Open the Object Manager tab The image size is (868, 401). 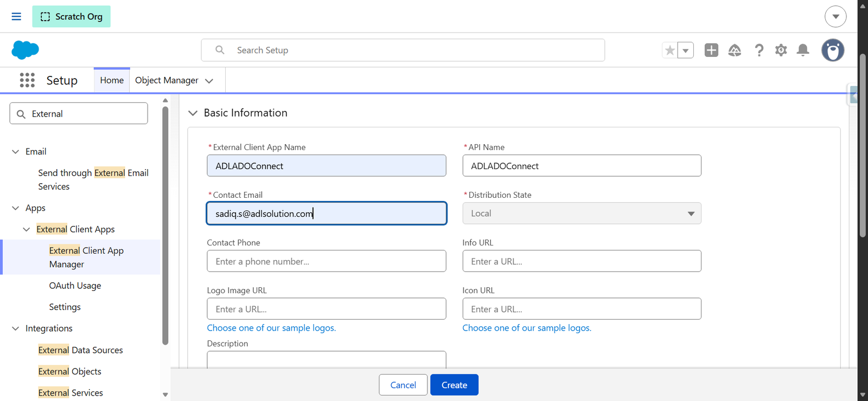pos(167,80)
